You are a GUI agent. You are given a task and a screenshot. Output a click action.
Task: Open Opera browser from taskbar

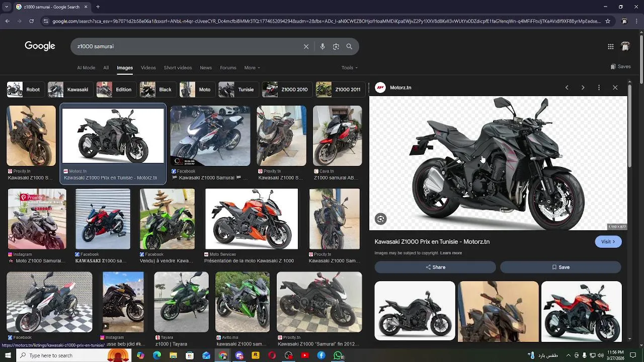[272, 355]
